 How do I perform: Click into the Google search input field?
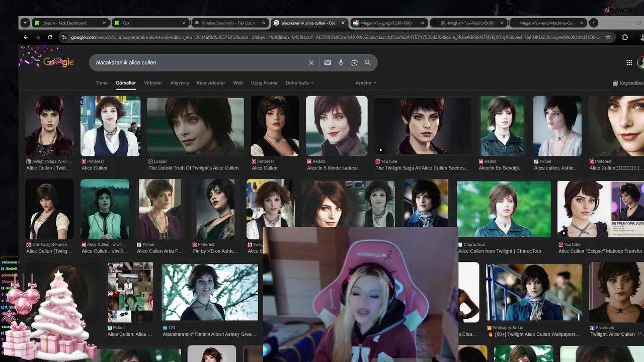tap(199, 63)
